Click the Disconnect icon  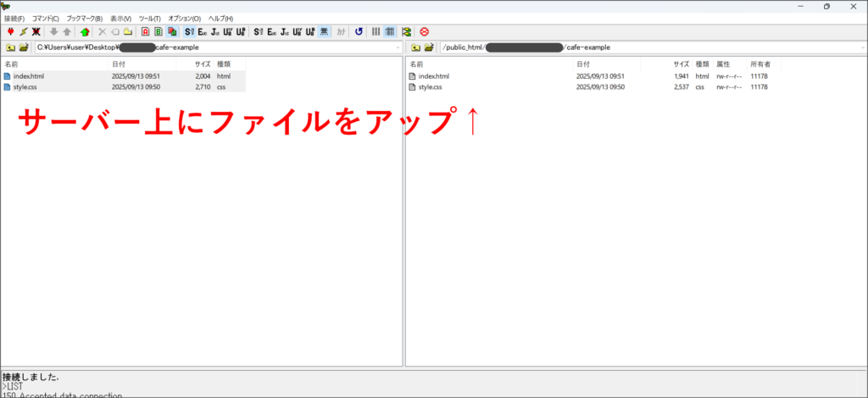point(36,31)
